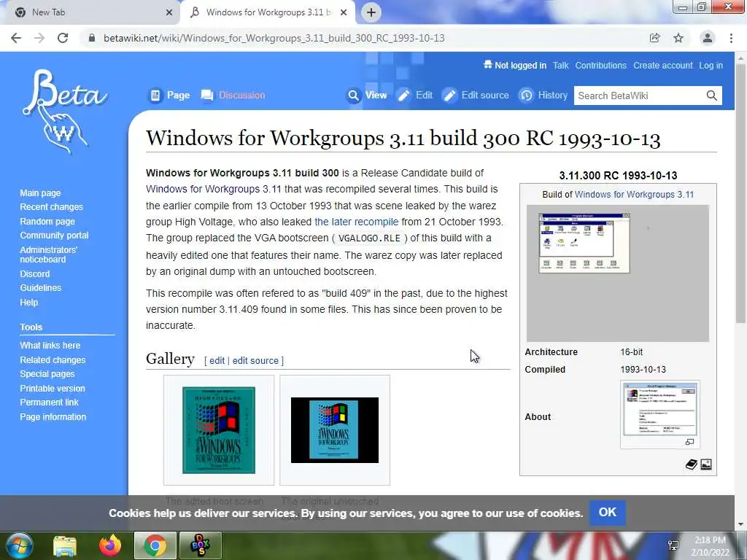This screenshot has width=747, height=560.
Task: Click Gallery edit source link
Action: (255, 360)
